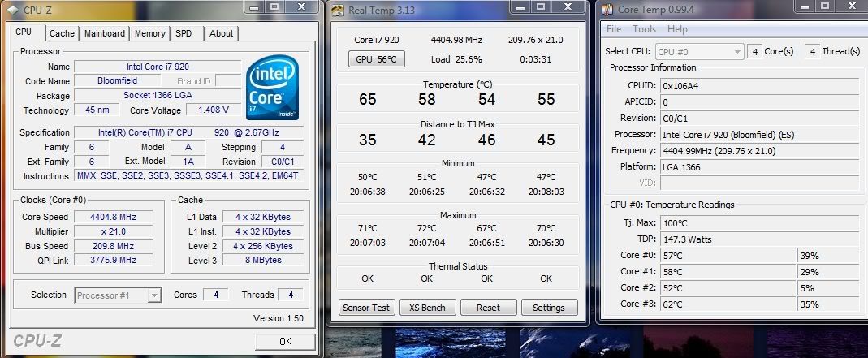Image resolution: width=868 pixels, height=358 pixels.
Task: Click the Package value Socket 1366 LGA
Action: (158, 95)
